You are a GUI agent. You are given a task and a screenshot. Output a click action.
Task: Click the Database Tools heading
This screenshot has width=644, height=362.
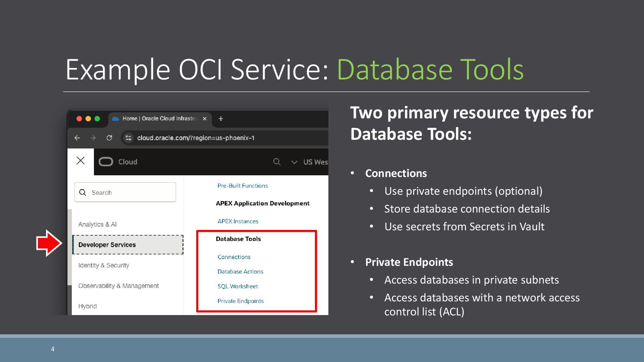pos(238,239)
